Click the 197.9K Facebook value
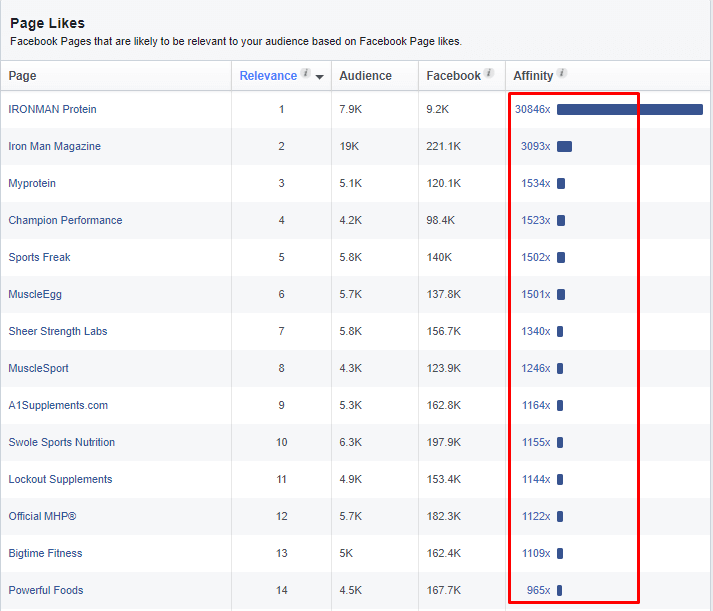The width and height of the screenshot is (713, 611). 443,442
